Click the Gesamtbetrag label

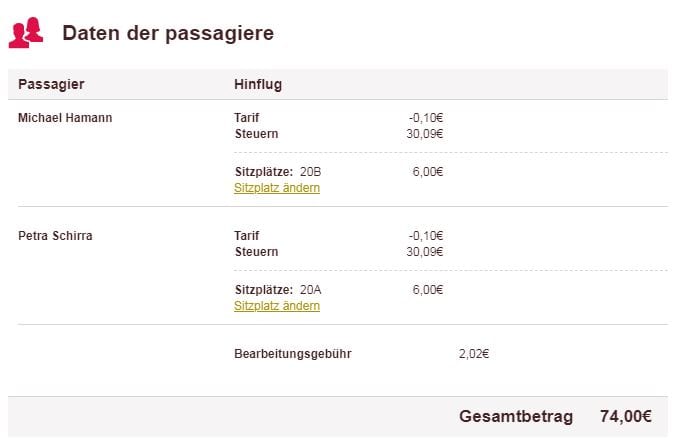tap(515, 417)
